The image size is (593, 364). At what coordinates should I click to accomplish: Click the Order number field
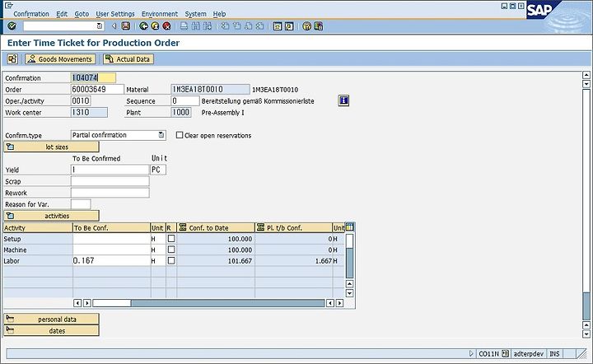coord(97,89)
